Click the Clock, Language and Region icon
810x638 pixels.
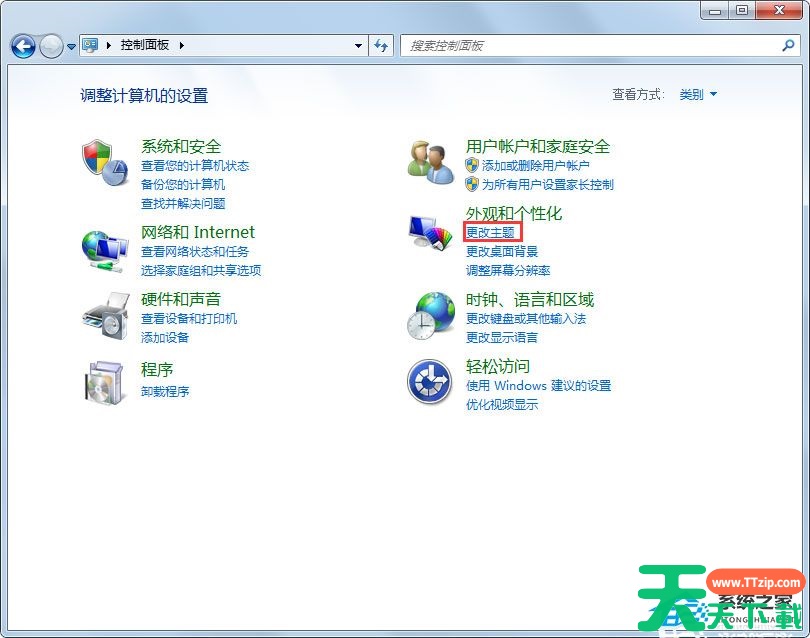click(431, 314)
